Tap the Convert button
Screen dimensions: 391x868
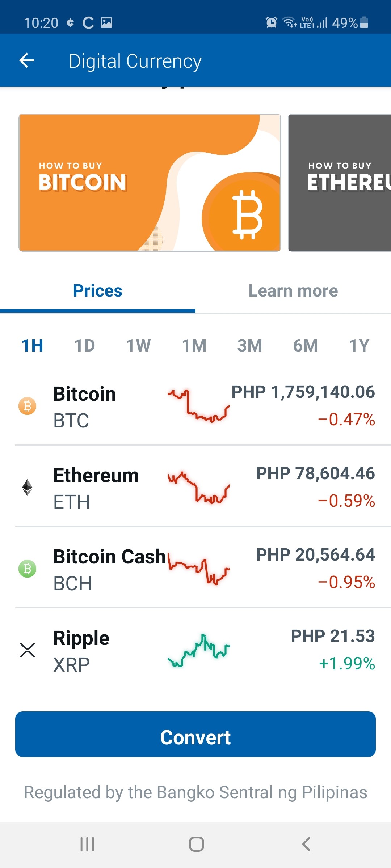(195, 734)
